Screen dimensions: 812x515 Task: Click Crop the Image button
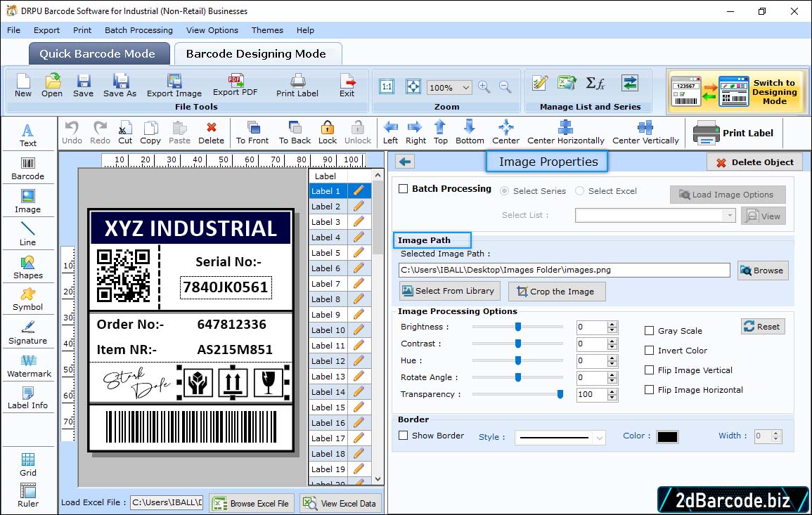point(557,292)
